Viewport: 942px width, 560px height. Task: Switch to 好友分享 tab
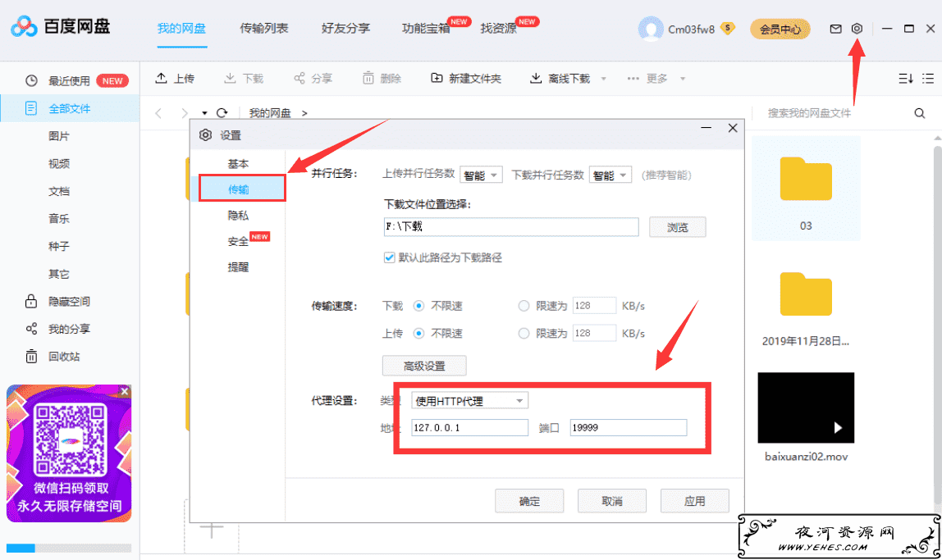(345, 28)
